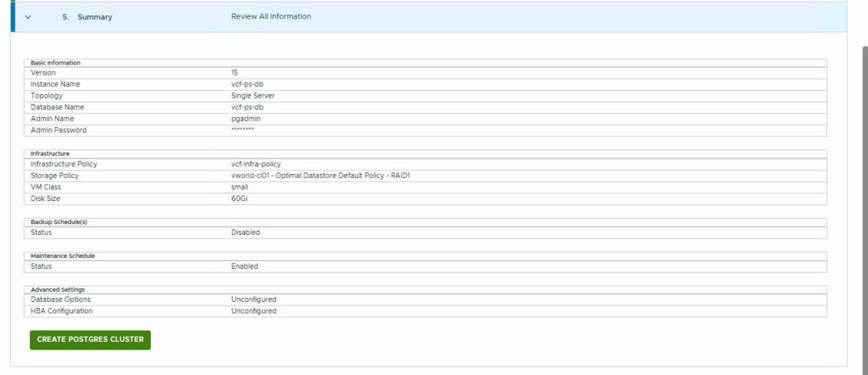Click the masked Admin Password value
This screenshot has height=375, width=868.
pyautogui.click(x=242, y=131)
